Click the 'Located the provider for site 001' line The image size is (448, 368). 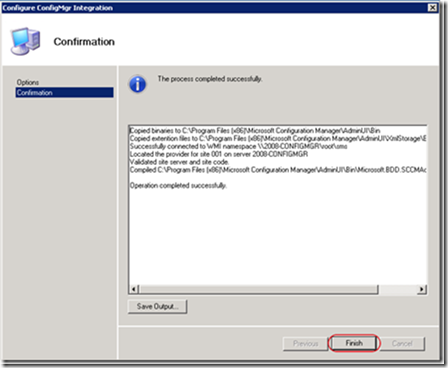click(219, 154)
